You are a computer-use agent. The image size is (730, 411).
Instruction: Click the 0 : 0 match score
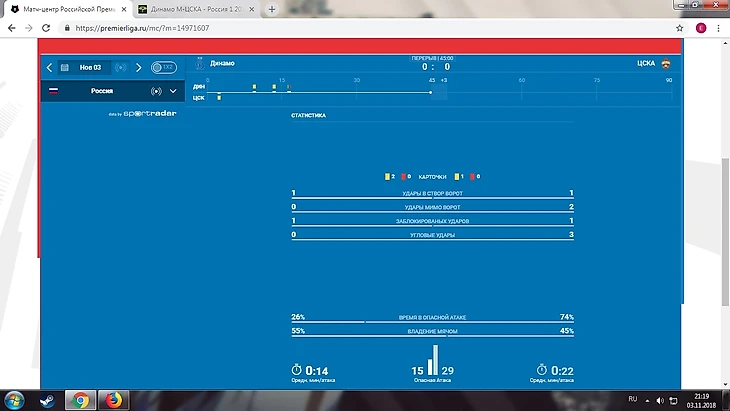[x=436, y=67]
